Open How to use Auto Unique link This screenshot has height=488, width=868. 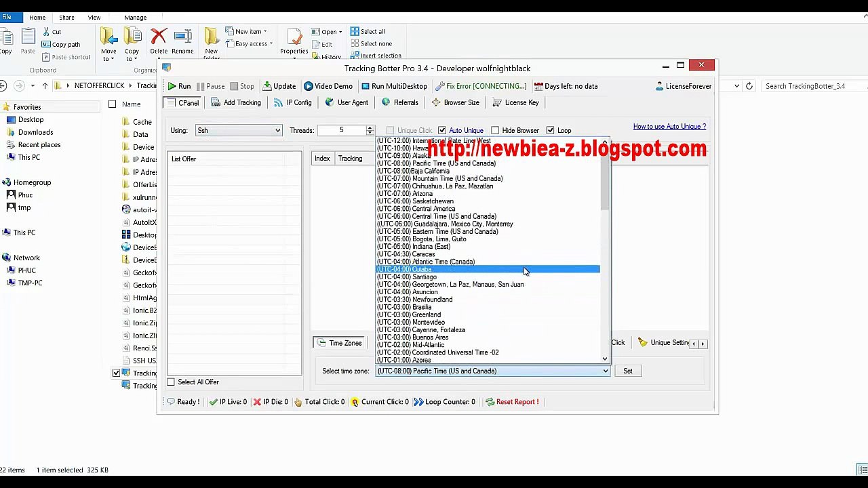(669, 126)
